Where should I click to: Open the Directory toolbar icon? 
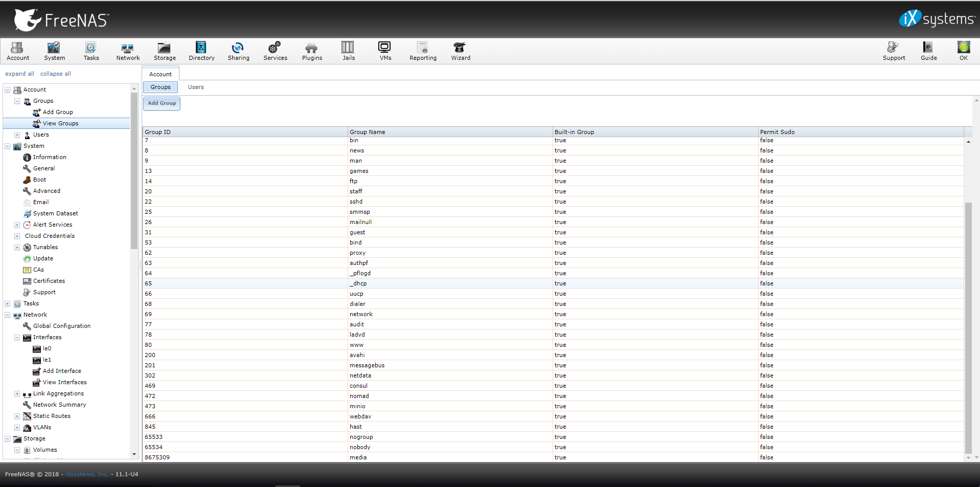tap(201, 51)
